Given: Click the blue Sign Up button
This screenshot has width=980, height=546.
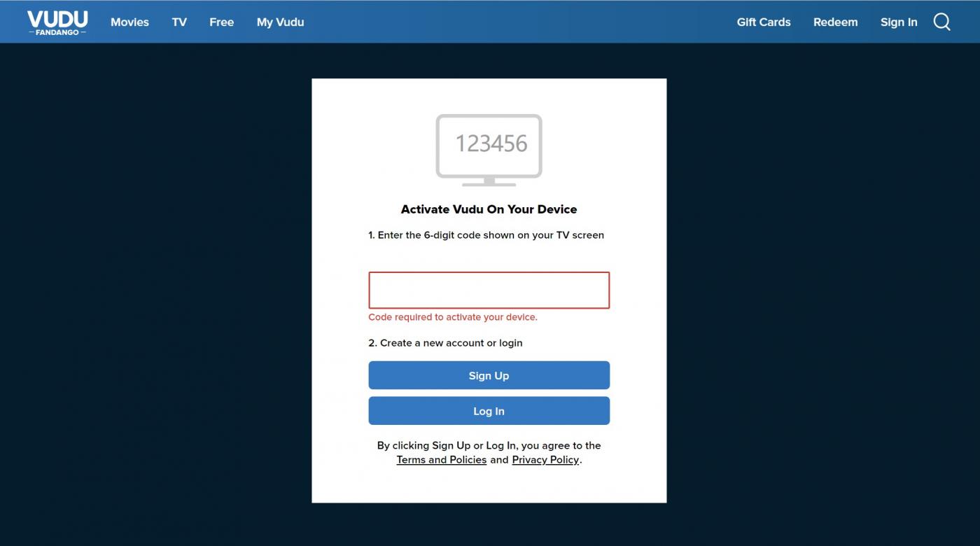Looking at the screenshot, I should pos(489,375).
